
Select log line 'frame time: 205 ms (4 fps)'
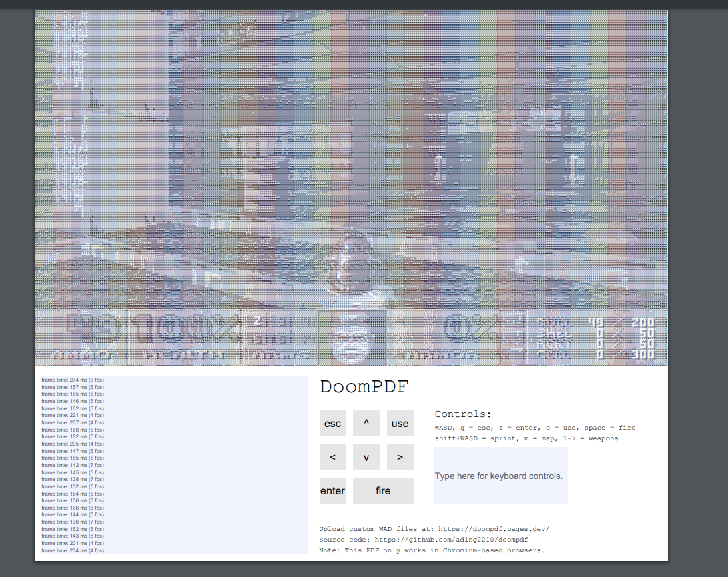pos(73,444)
